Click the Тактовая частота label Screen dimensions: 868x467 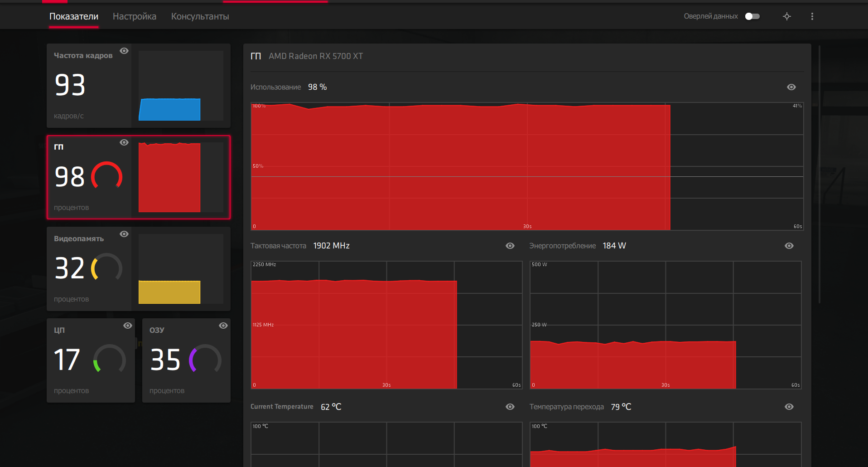[278, 246]
